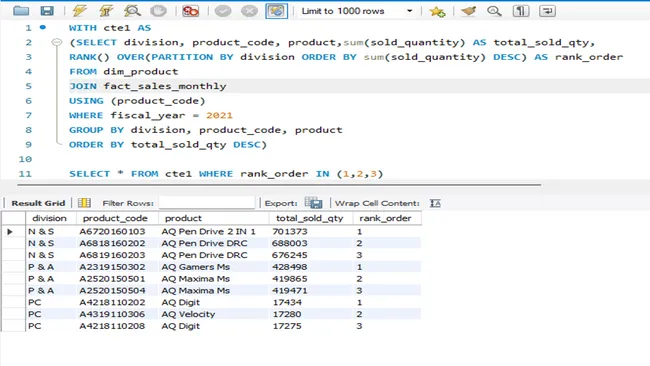650x366 pixels.
Task: Select cell 419471
Action: point(290,291)
